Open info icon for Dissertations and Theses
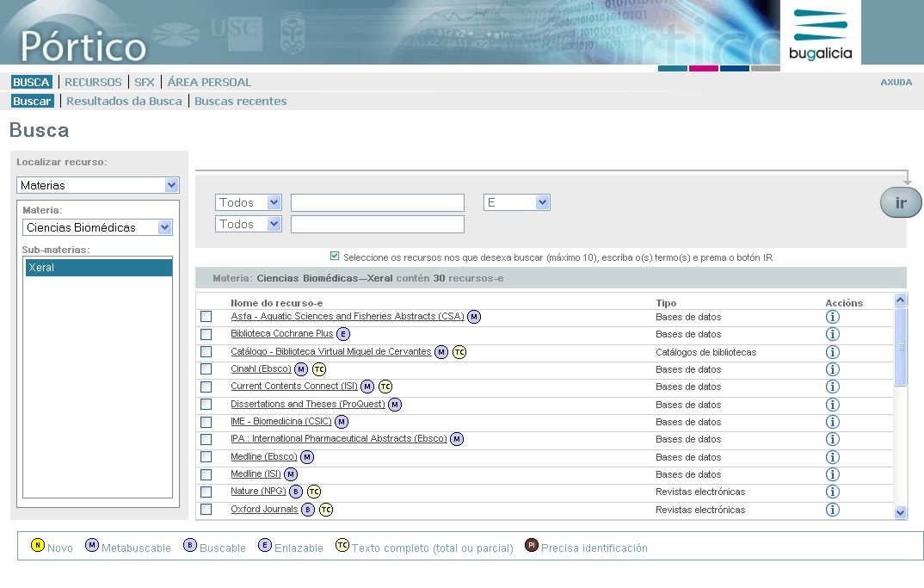Image resolution: width=924 pixels, height=588 pixels. click(x=832, y=405)
